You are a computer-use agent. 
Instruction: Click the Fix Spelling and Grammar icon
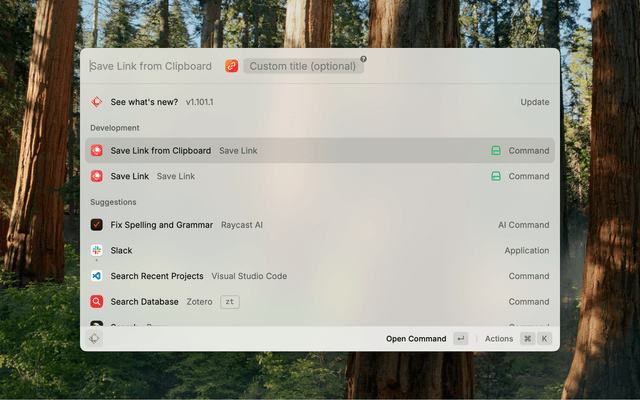tap(97, 225)
